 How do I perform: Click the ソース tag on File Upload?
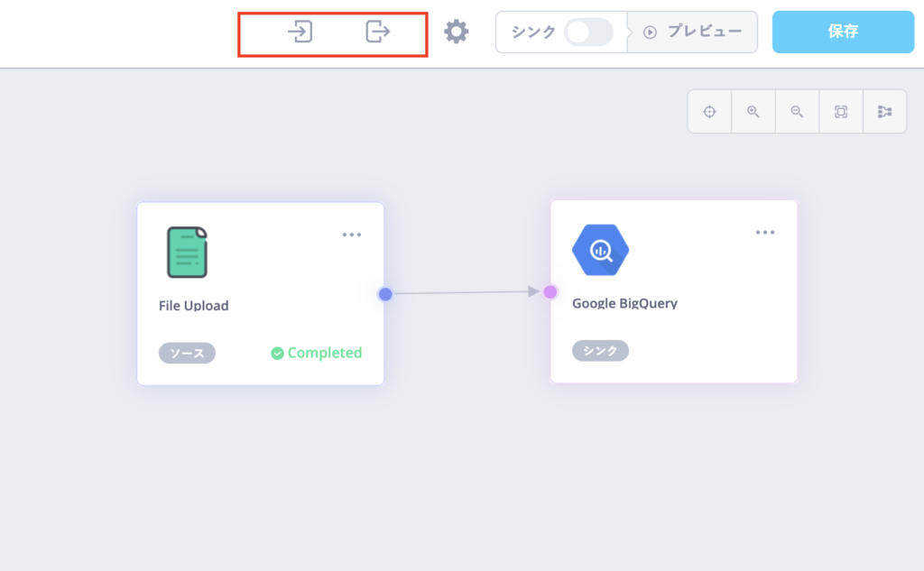[x=187, y=353]
